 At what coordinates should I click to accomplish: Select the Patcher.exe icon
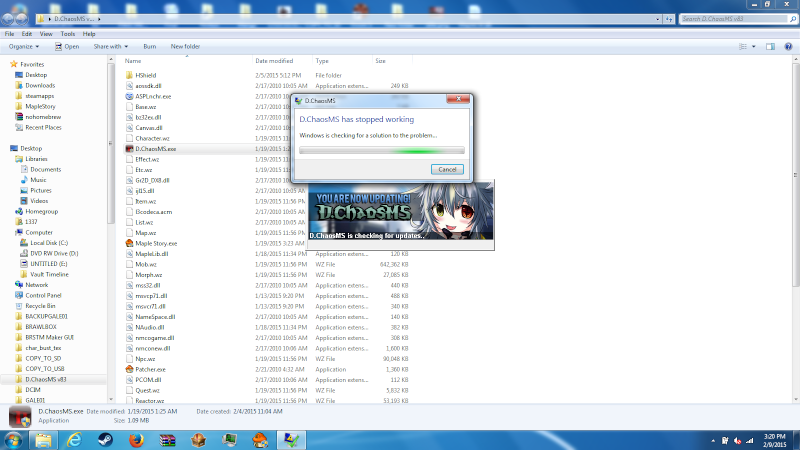(129, 369)
